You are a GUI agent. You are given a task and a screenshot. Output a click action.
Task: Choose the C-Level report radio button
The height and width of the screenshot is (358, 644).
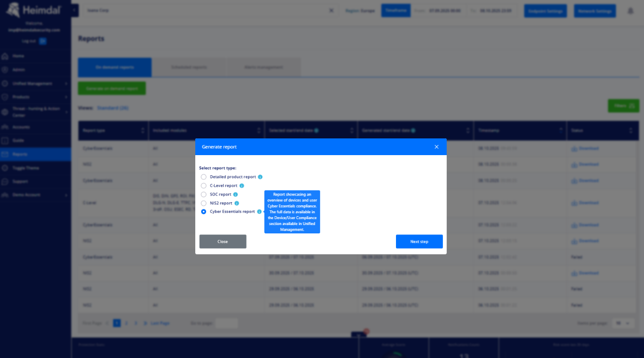point(204,186)
